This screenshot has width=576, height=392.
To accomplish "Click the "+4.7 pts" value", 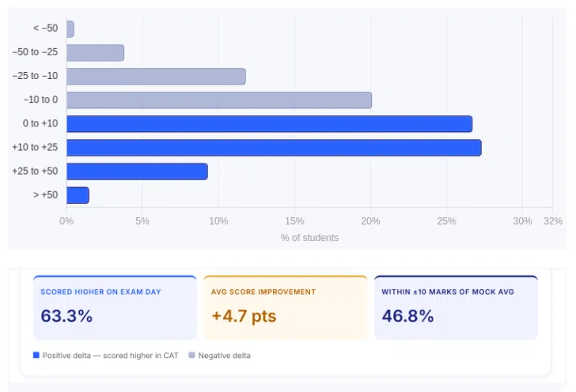I will (244, 317).
